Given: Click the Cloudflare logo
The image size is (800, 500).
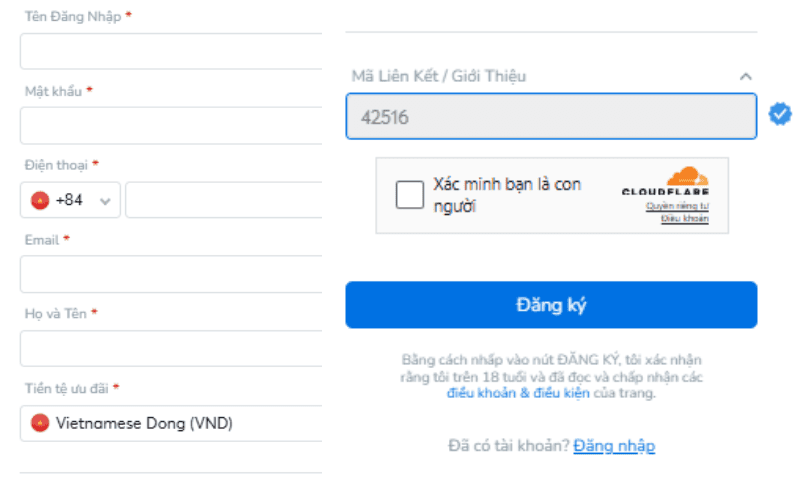Looking at the screenshot, I should (665, 182).
